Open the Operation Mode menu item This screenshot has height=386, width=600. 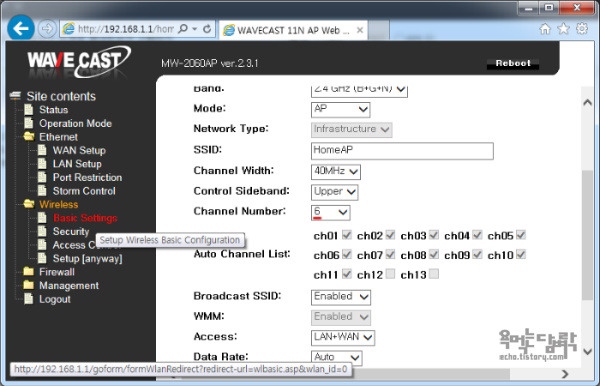(75, 124)
